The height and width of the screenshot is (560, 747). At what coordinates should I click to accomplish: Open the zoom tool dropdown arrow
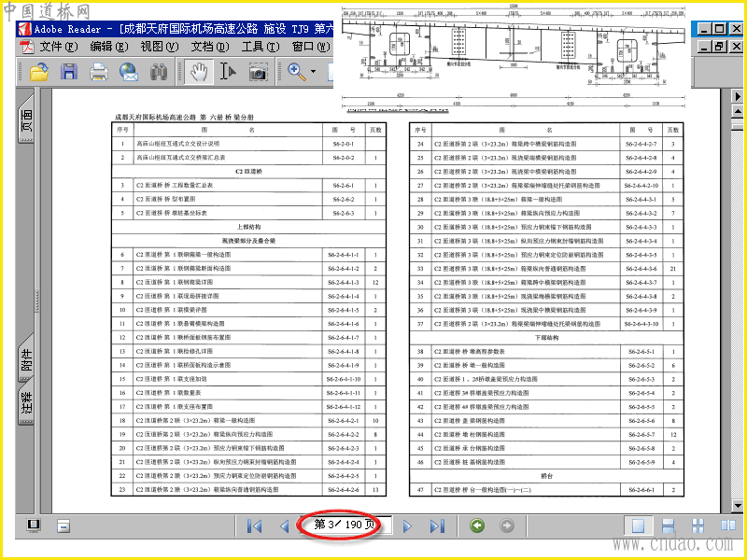[313, 72]
